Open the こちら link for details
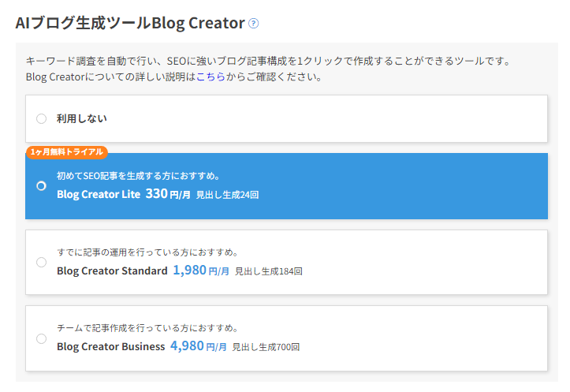 [210, 77]
